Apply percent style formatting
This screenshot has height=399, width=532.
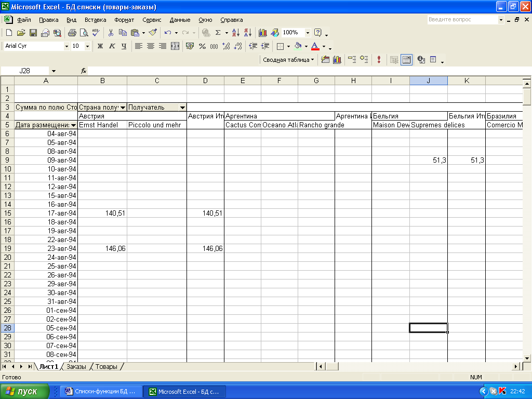202,46
